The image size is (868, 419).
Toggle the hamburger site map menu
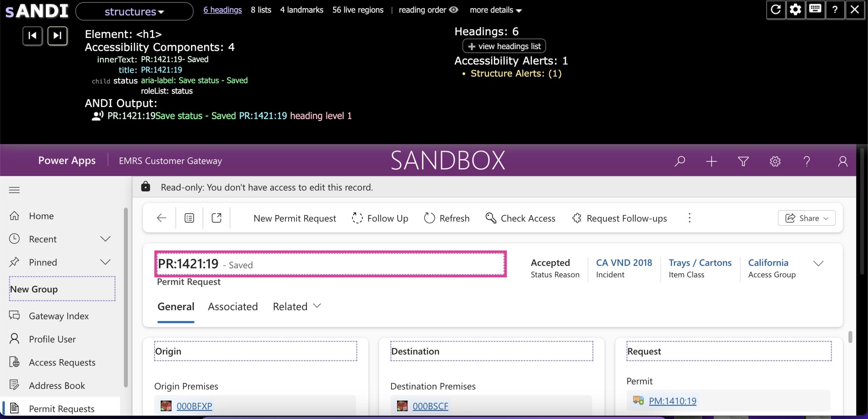(14, 190)
